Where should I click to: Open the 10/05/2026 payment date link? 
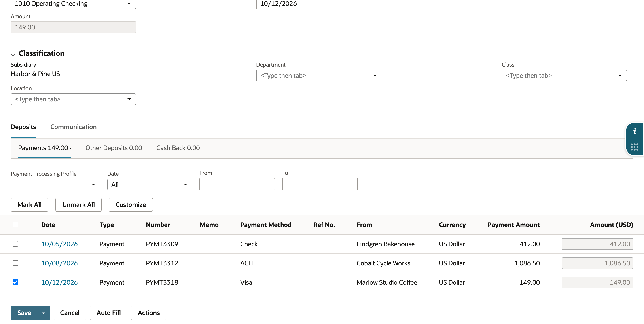[59, 244]
